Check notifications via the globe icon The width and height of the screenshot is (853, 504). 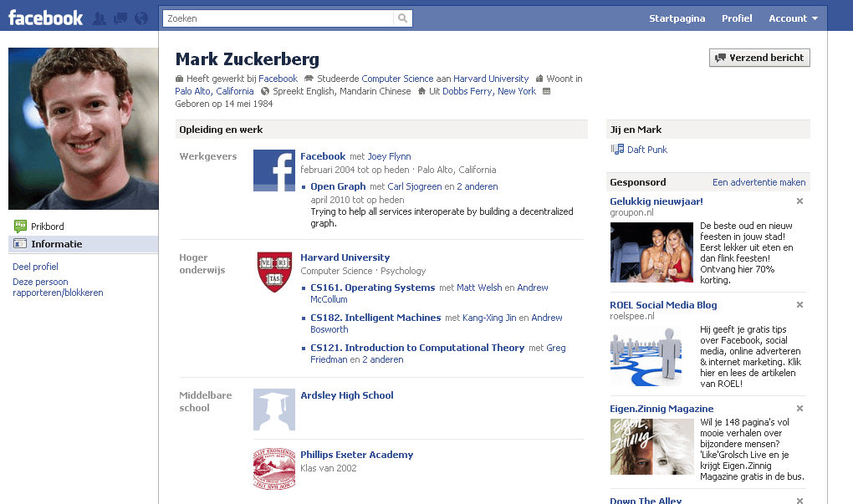pos(139,16)
